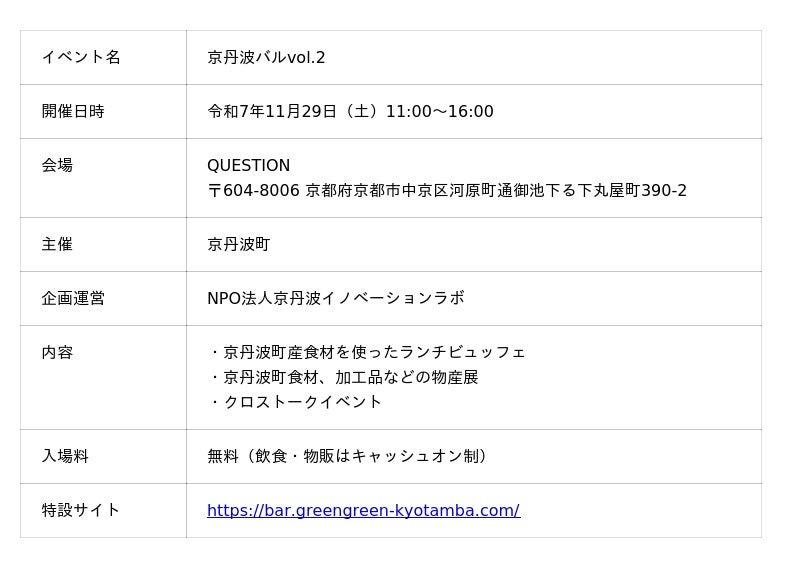Click the 主催 row label

point(57,244)
